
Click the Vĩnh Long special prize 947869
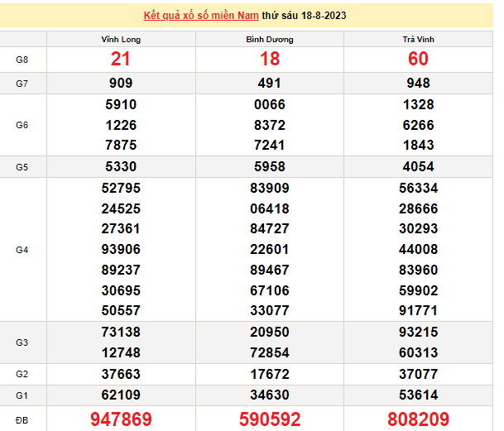(x=121, y=419)
